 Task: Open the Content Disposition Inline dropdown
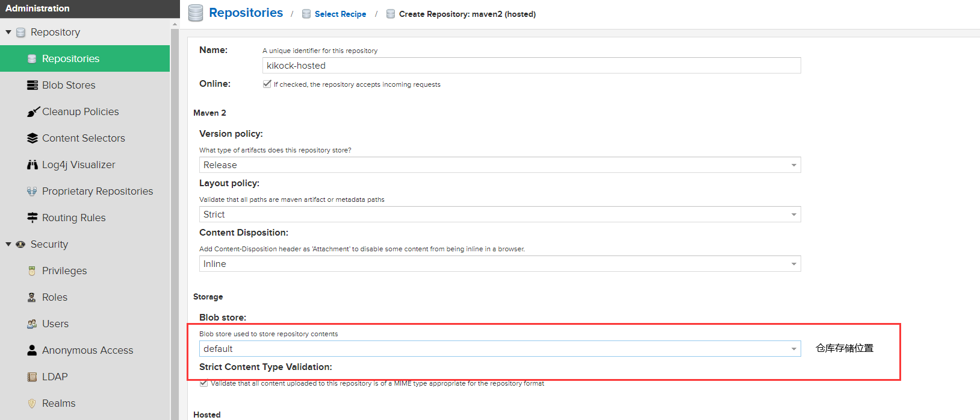click(500, 264)
